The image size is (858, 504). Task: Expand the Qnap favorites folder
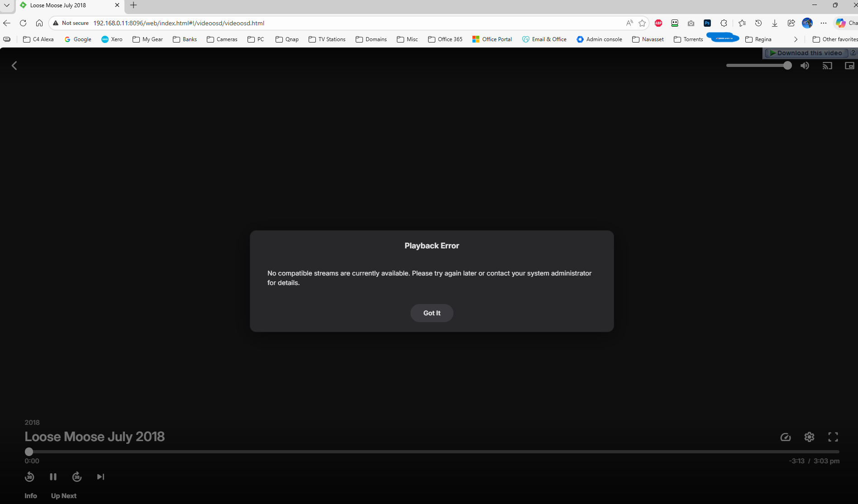click(x=287, y=39)
